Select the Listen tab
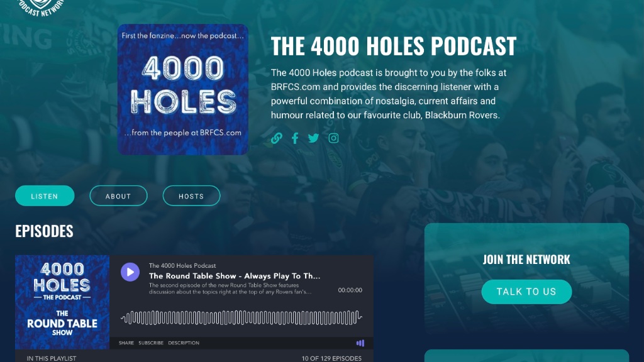This screenshot has width=644, height=362. 45,196
